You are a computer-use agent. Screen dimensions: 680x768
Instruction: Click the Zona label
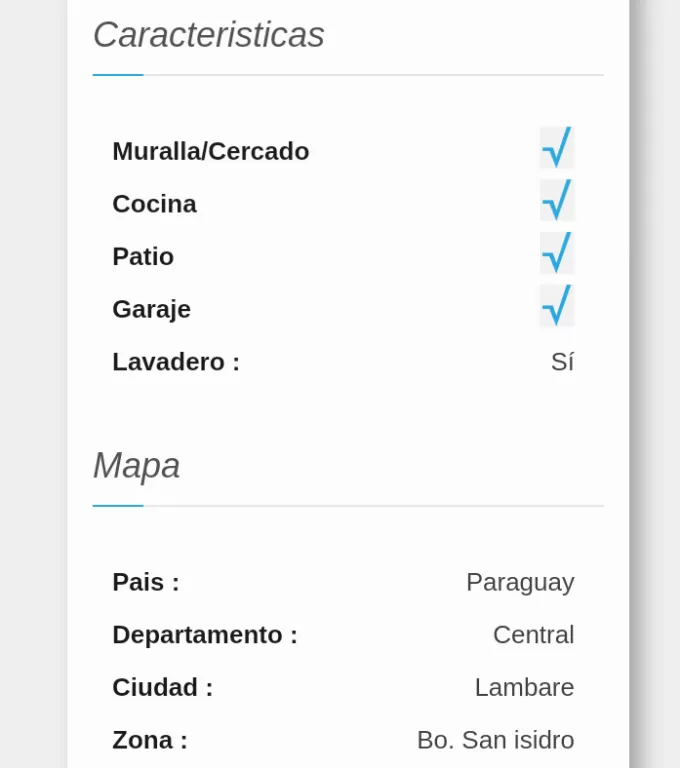click(x=150, y=740)
